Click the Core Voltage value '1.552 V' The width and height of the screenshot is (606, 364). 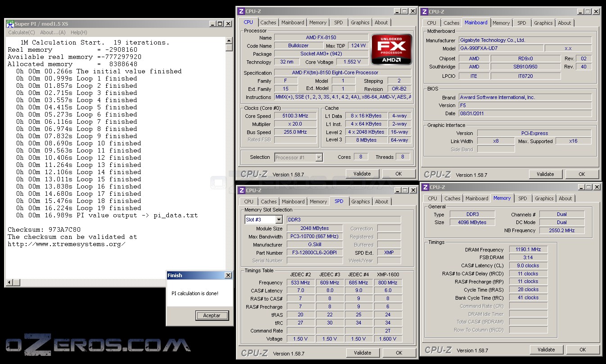pos(352,62)
